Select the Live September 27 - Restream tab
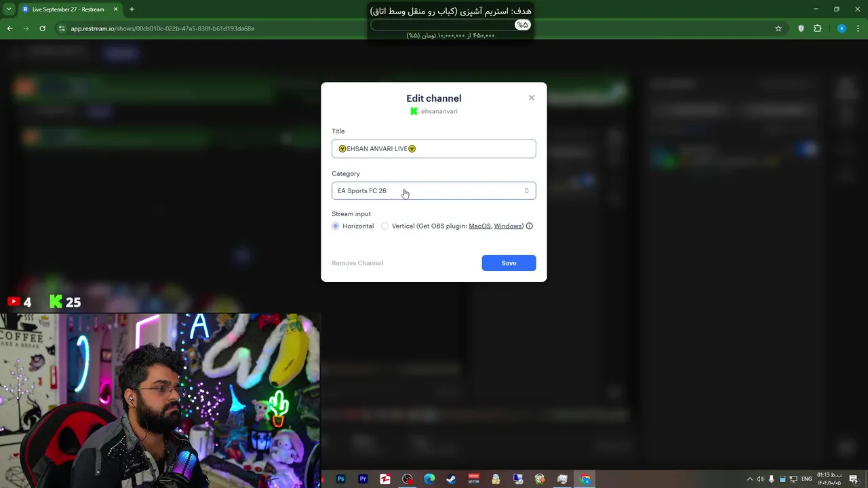 71,9
